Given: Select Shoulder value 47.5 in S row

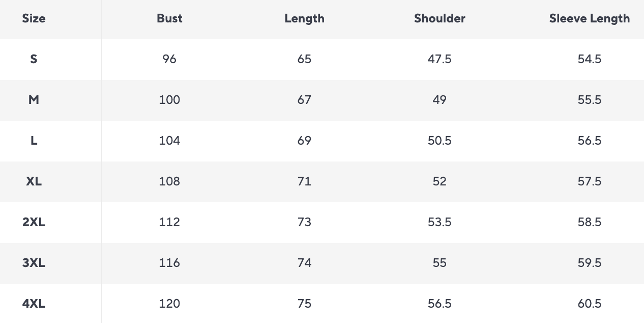Looking at the screenshot, I should 440,59.
